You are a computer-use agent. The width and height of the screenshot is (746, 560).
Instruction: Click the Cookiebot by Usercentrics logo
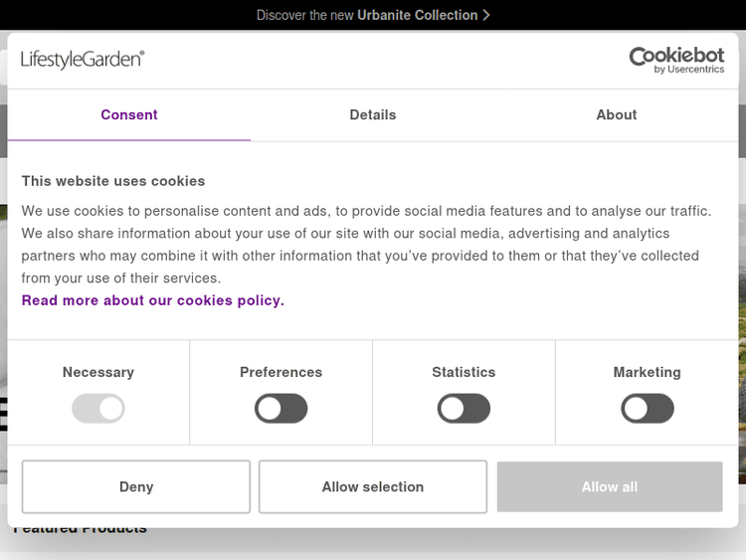(x=676, y=60)
